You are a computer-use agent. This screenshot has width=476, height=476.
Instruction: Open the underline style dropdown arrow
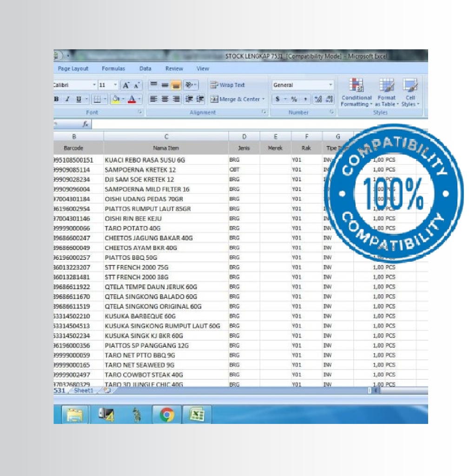click(x=86, y=99)
